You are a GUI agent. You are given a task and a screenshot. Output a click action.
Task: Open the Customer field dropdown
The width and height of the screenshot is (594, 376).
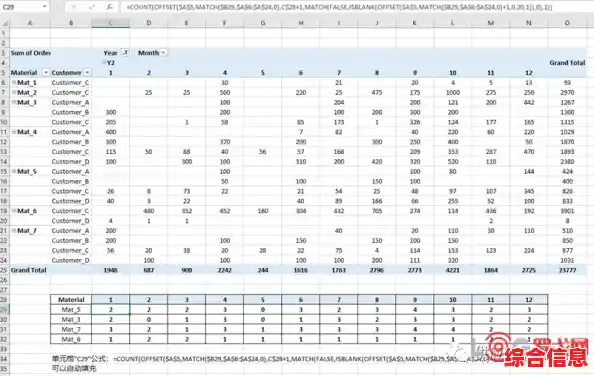tap(87, 72)
